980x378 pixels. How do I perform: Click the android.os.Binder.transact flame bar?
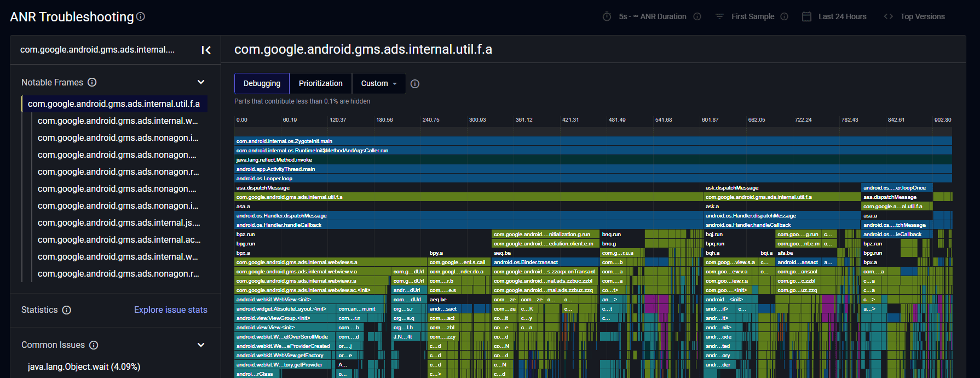(x=545, y=262)
